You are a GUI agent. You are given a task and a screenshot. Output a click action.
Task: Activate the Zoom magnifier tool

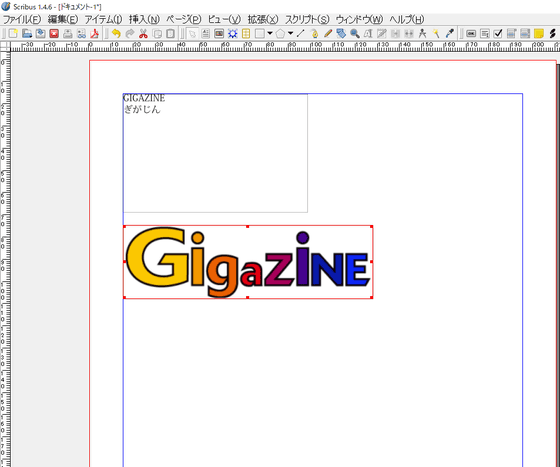pos(355,34)
